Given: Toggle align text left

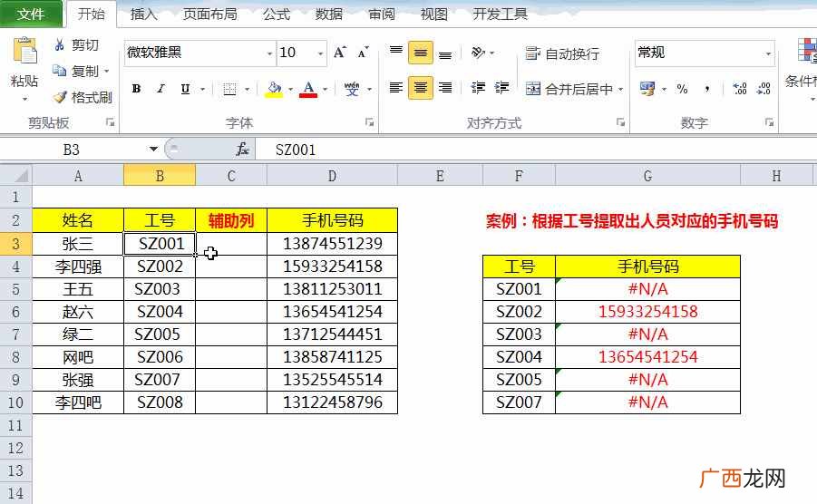Looking at the screenshot, I should [x=396, y=87].
